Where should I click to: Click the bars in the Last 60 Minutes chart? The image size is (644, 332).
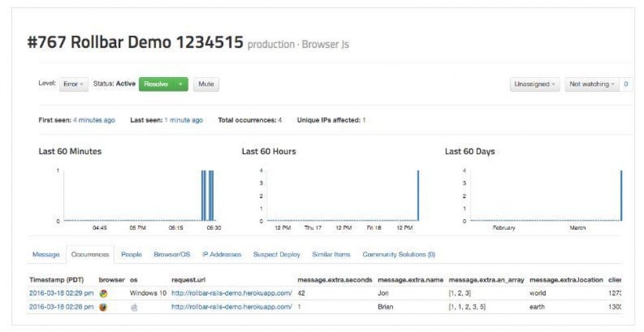(x=207, y=196)
